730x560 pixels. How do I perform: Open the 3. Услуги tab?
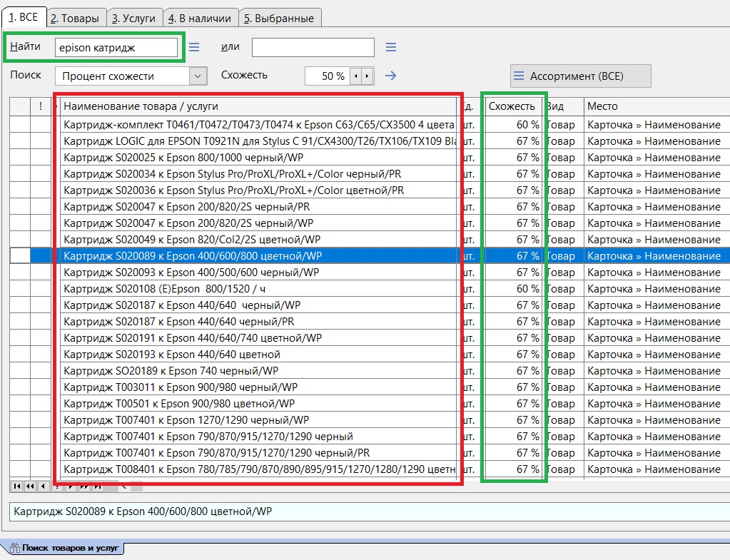tap(135, 18)
